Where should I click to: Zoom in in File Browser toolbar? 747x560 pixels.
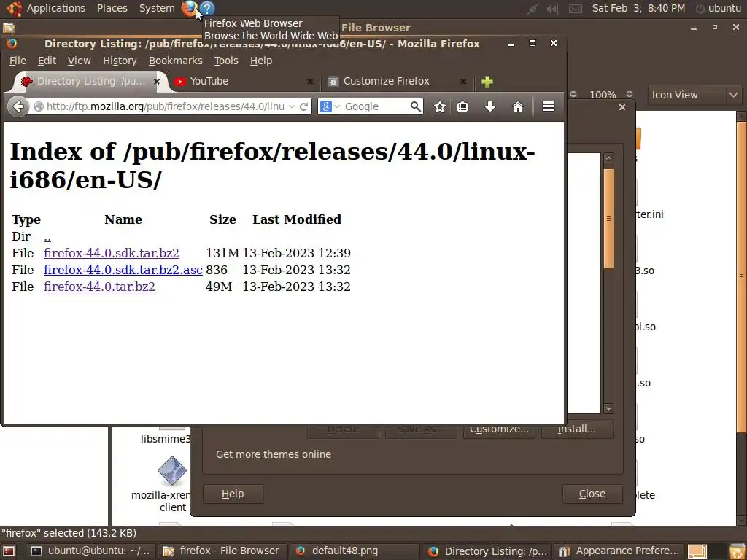pos(630,94)
